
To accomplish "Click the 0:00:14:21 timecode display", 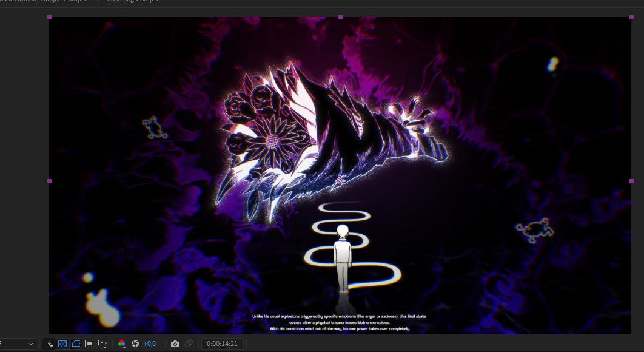I will 222,344.
